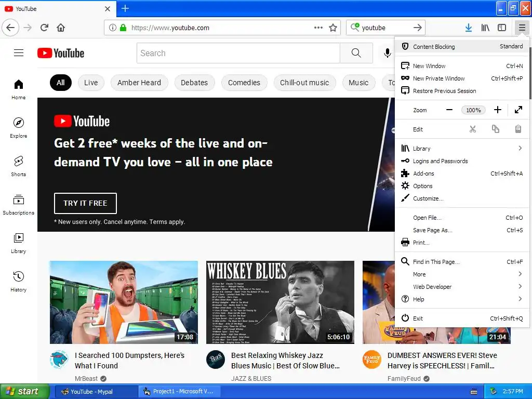Open the Downloads toolbar icon
Screen dimensions: 532x399
[469, 28]
